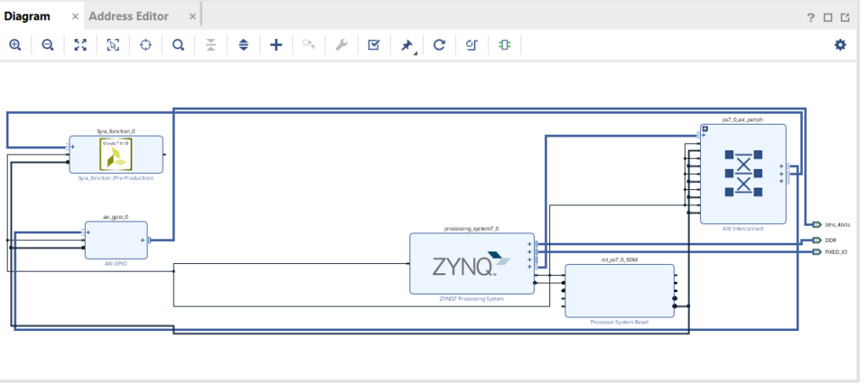Fit the whole diagram with Zoom Fit
The image size is (868, 387).
pos(81,45)
